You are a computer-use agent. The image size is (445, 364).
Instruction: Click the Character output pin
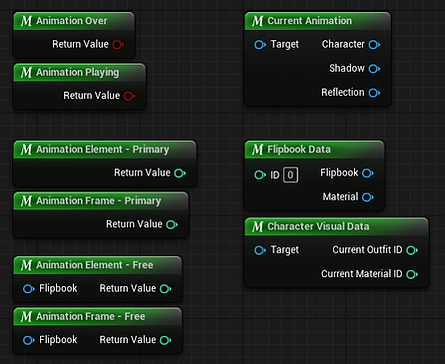point(374,45)
